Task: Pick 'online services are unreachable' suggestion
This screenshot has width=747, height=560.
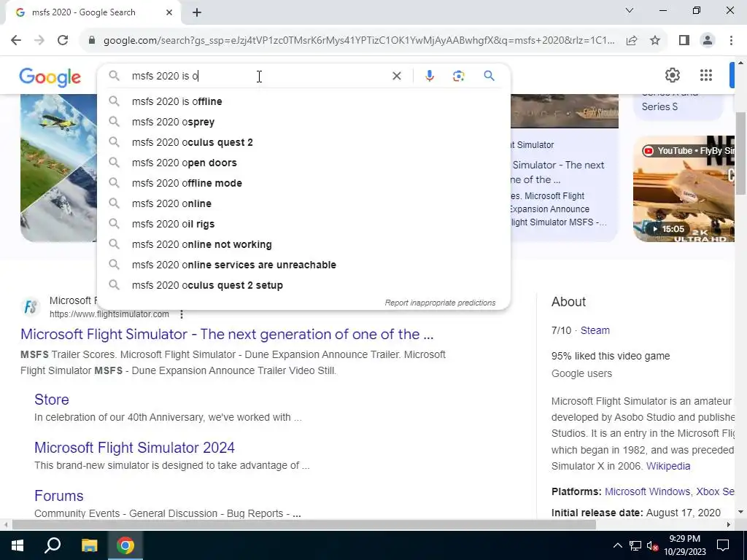Action: pyautogui.click(x=303, y=265)
